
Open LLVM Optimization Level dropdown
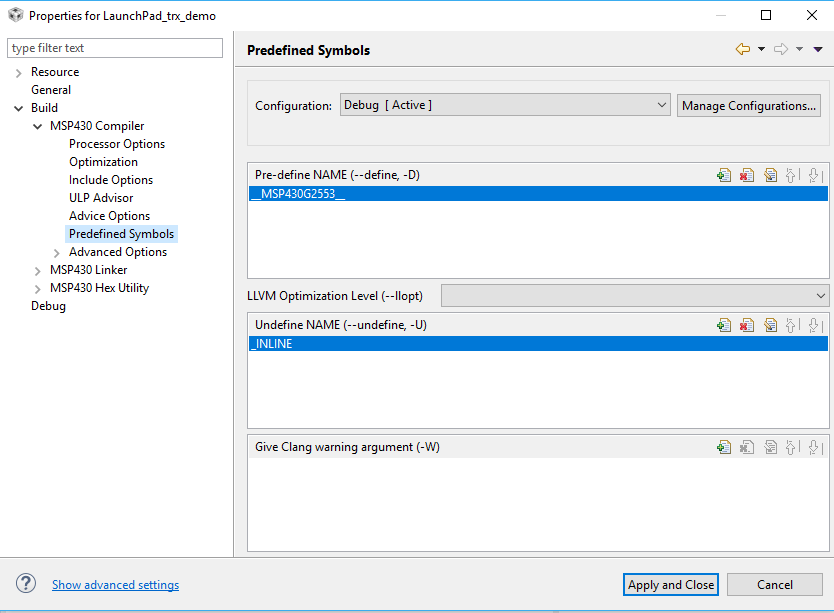tap(635, 295)
